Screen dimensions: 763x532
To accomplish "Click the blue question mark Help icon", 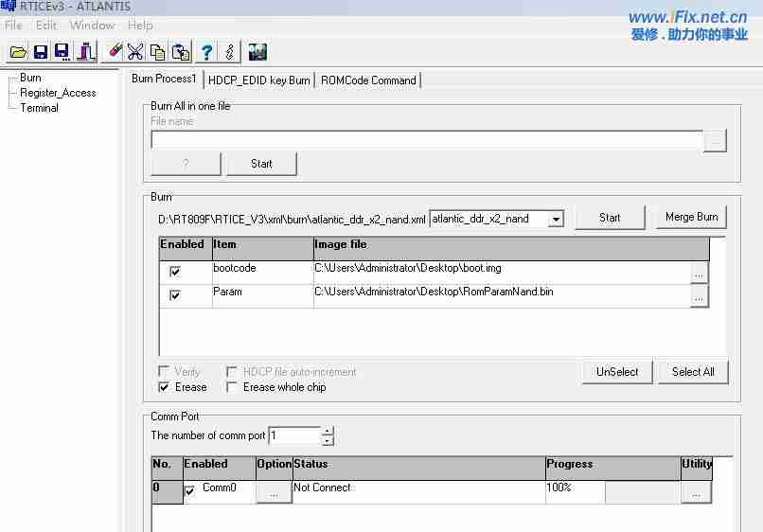I will [207, 52].
